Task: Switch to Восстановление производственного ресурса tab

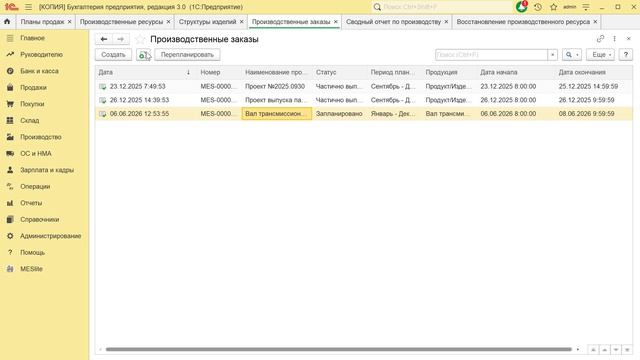Action: tap(523, 22)
